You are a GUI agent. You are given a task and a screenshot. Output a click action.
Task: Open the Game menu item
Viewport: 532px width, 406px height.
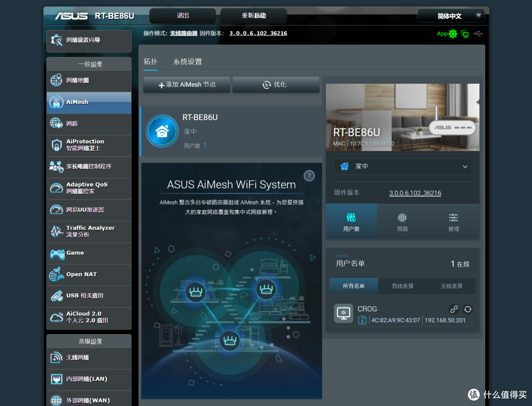click(x=89, y=253)
